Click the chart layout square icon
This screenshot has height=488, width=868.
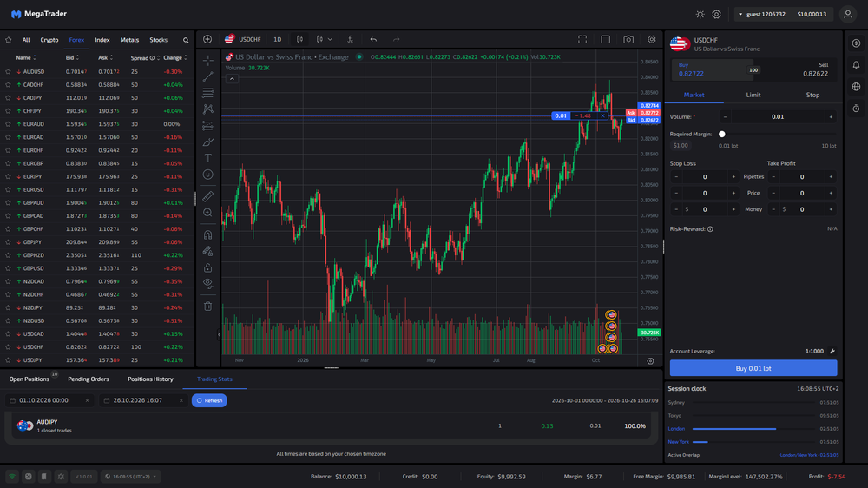coord(606,39)
